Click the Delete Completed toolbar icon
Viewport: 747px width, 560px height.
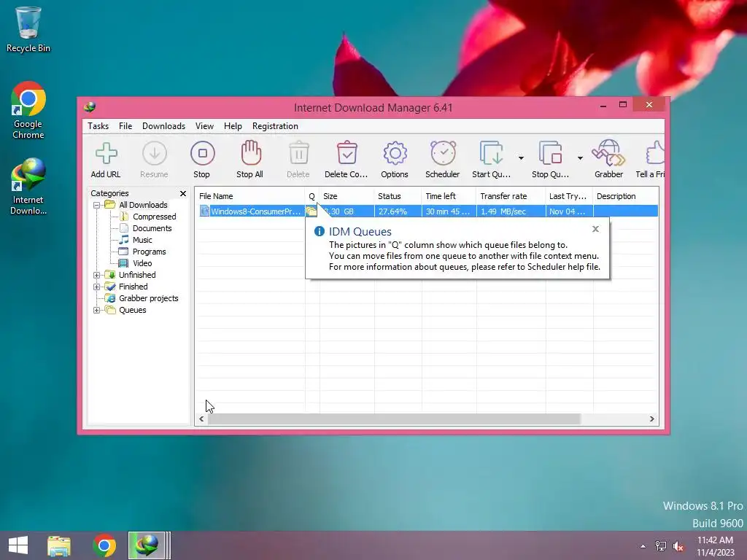click(x=347, y=153)
